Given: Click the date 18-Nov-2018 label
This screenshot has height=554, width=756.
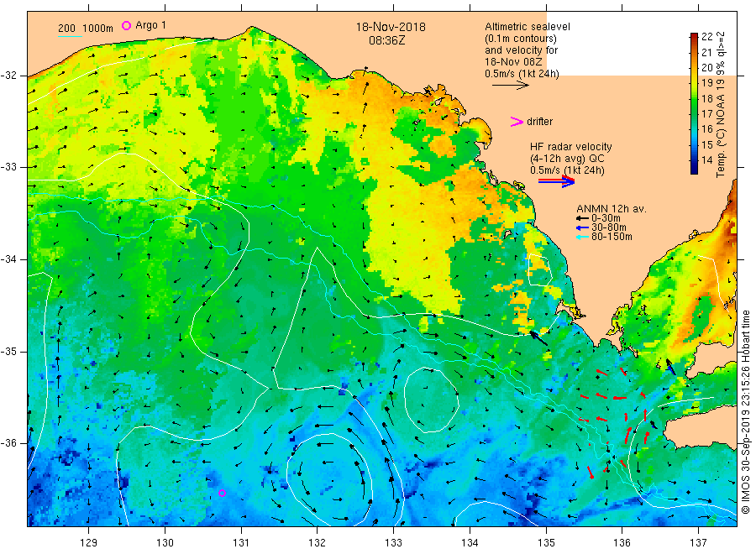Looking at the screenshot, I should [x=391, y=27].
